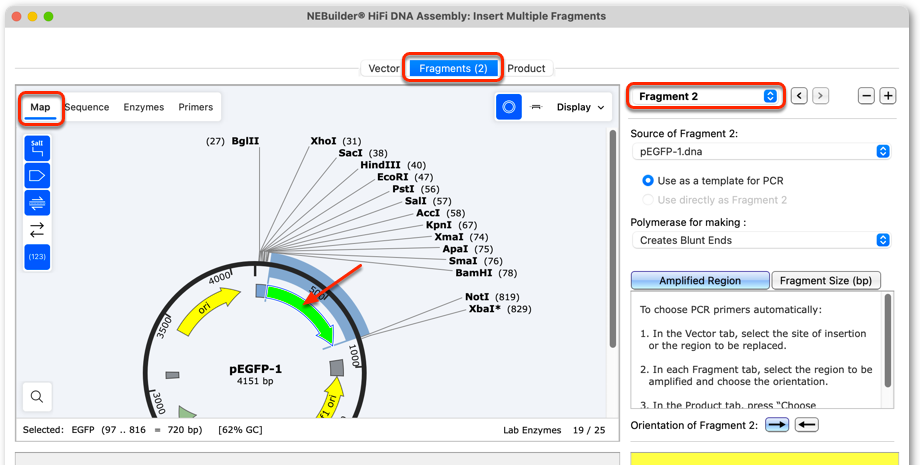Image resolution: width=920 pixels, height=465 pixels.
Task: Click the map pane vertical scrollbar
Action: [x=613, y=237]
